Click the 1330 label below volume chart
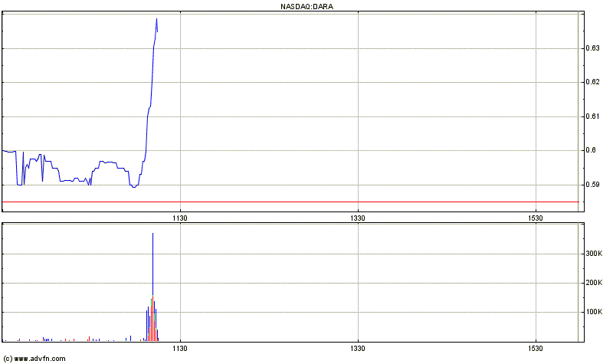Viewport: 613px width, 364px height. pos(358,348)
